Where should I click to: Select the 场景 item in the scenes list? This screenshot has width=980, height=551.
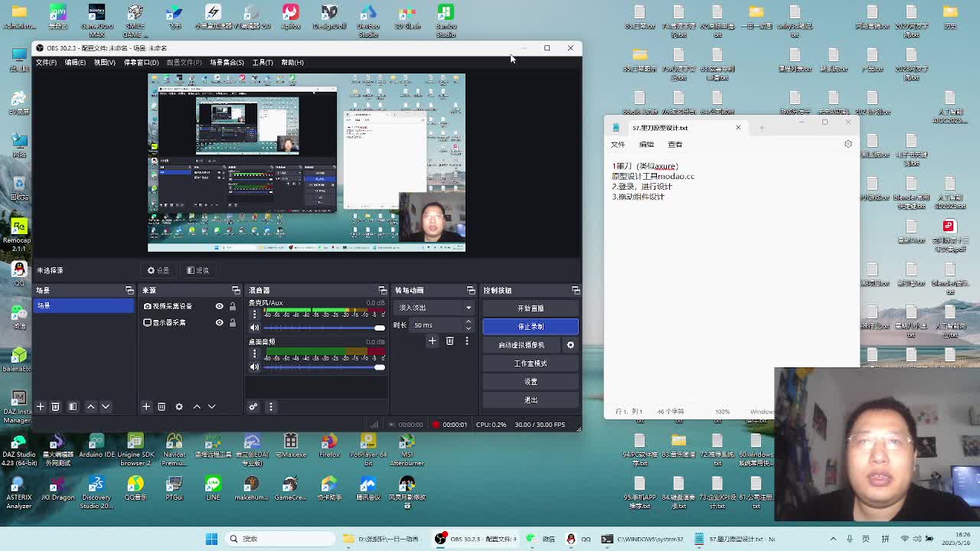[x=83, y=306]
